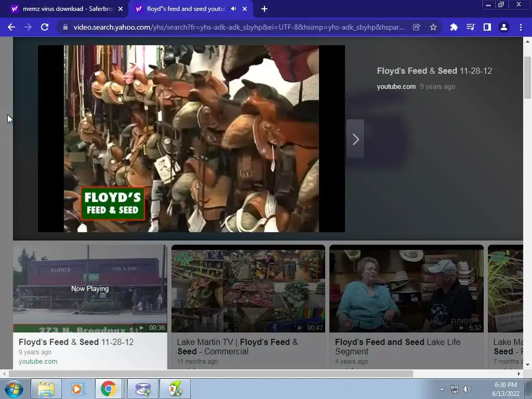Go back using the browser back arrow
Screen dimensions: 532x399
(11, 27)
